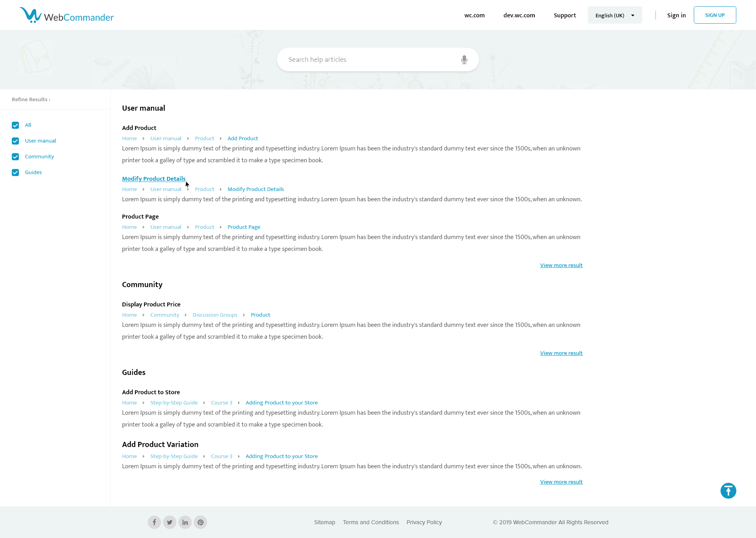Image resolution: width=756 pixels, height=538 pixels.
Task: Go to Support in top navigation
Action: (565, 15)
